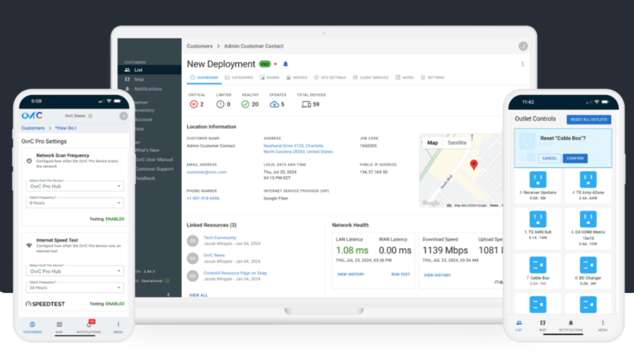
Task: Open the three-dot menu on deployment header
Action: [x=523, y=64]
